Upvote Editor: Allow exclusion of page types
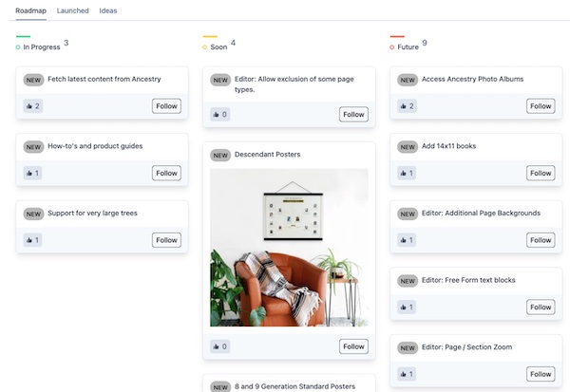This screenshot has width=570, height=392. tap(220, 115)
